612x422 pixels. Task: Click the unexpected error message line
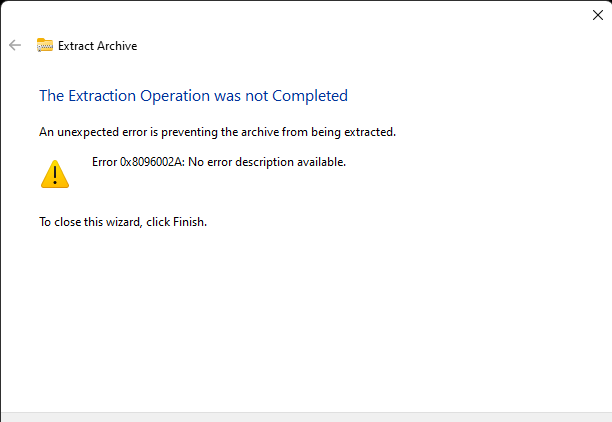(217, 132)
